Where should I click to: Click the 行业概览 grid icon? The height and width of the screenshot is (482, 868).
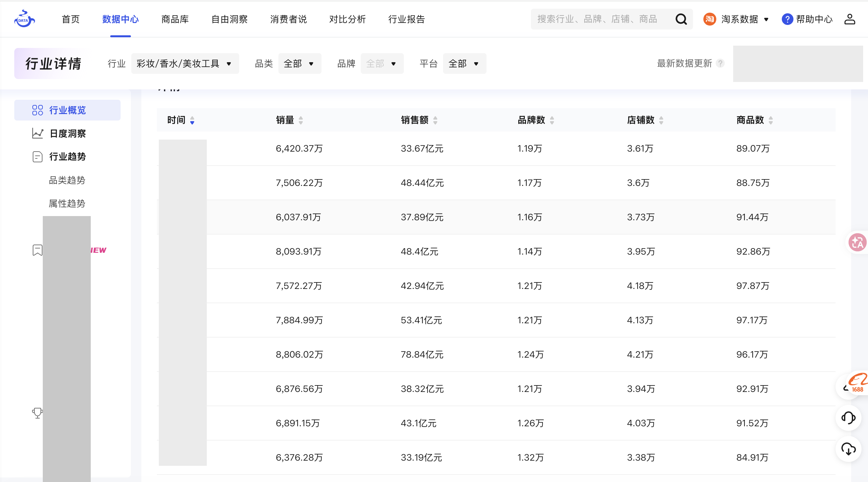pos(37,110)
